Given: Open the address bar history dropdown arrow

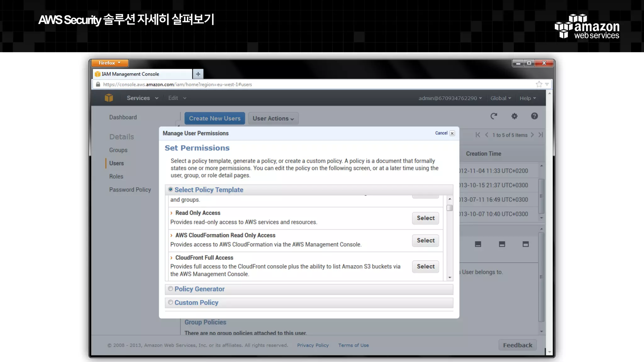Looking at the screenshot, I should point(547,84).
